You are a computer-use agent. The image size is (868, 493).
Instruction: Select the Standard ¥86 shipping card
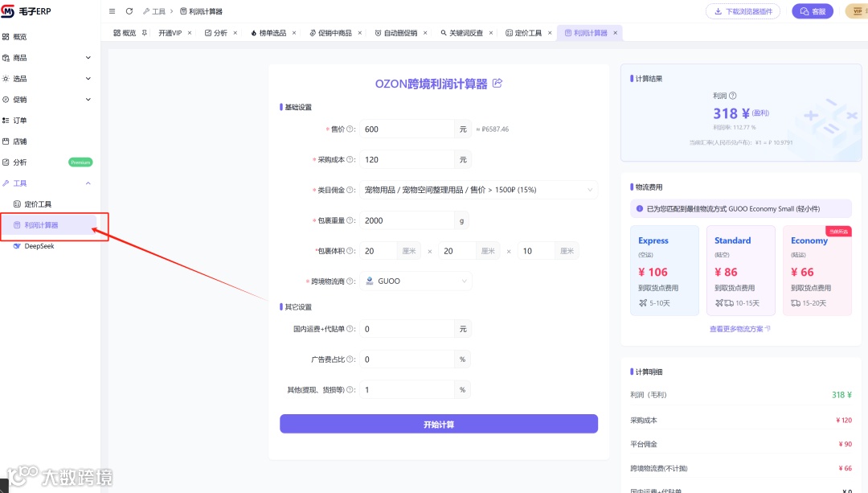[x=741, y=270]
